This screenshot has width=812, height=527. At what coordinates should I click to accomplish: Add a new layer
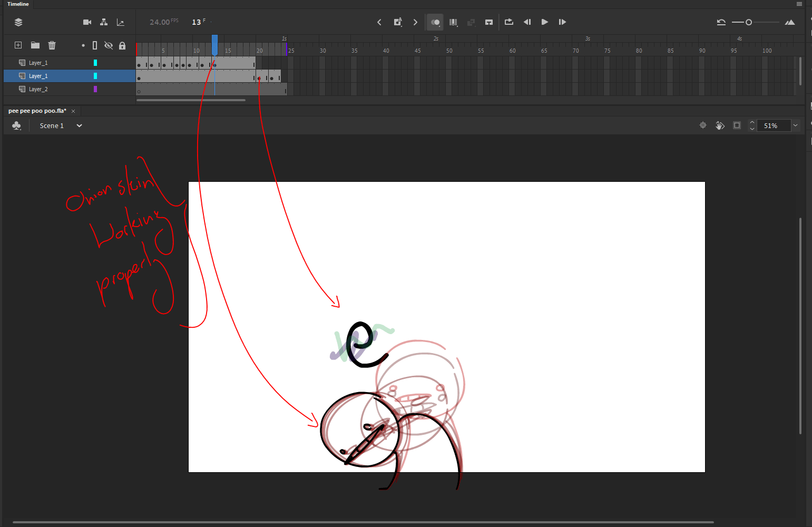18,45
